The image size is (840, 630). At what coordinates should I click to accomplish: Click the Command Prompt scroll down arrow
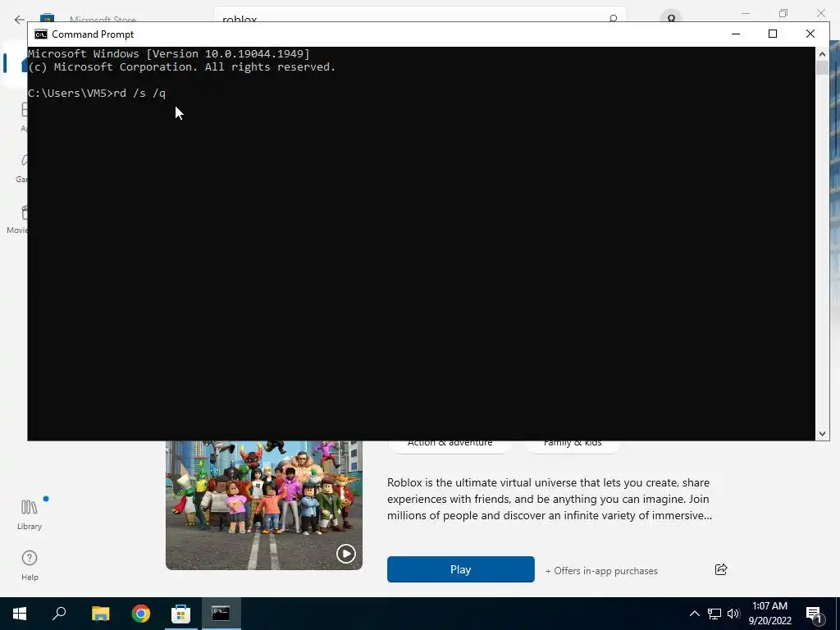pos(822,434)
